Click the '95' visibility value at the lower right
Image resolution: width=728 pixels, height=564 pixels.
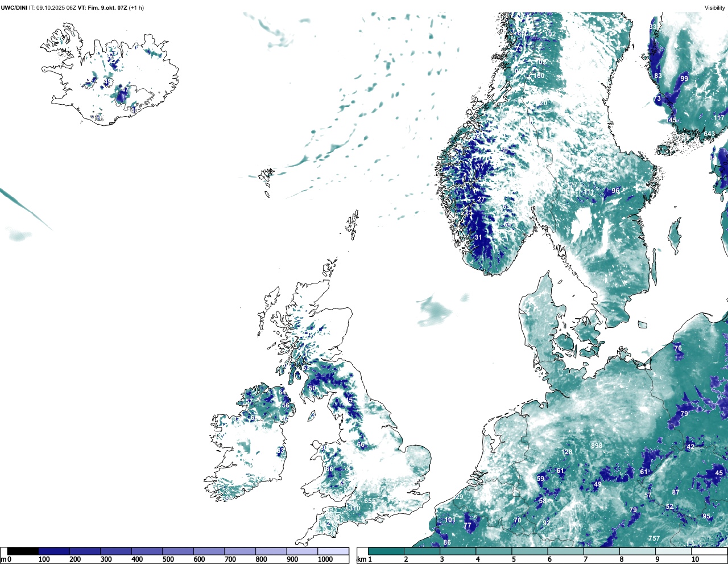[x=706, y=516]
